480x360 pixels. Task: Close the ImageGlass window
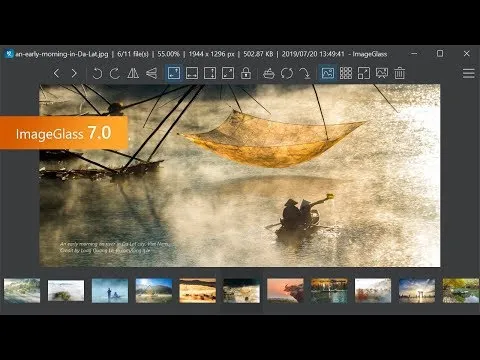(466, 53)
